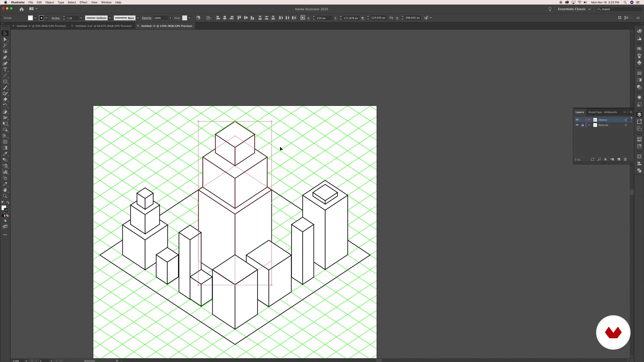The image size is (644, 362).
Task: Open the Basic brush definition dropdown
Action: click(x=138, y=18)
